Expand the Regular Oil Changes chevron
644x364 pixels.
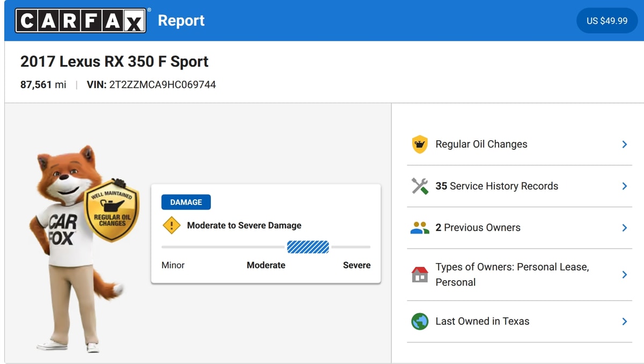624,144
